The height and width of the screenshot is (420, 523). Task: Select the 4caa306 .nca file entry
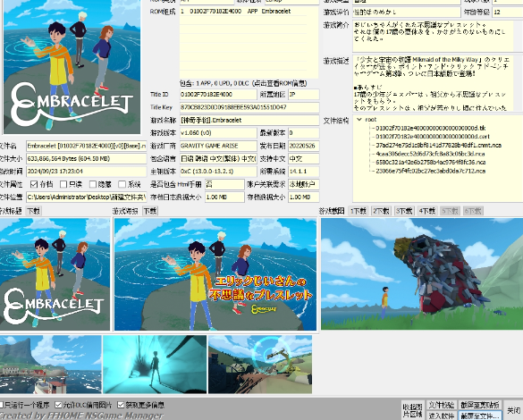430,154
